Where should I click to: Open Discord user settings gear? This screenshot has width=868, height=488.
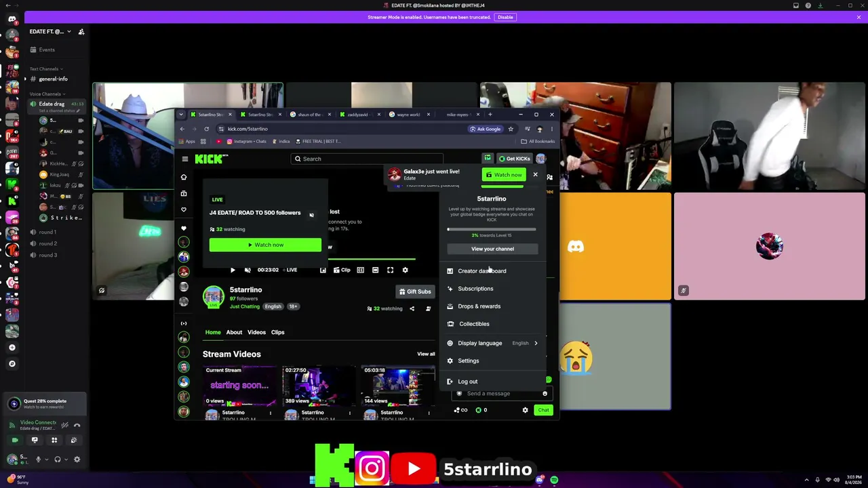pos(77,460)
